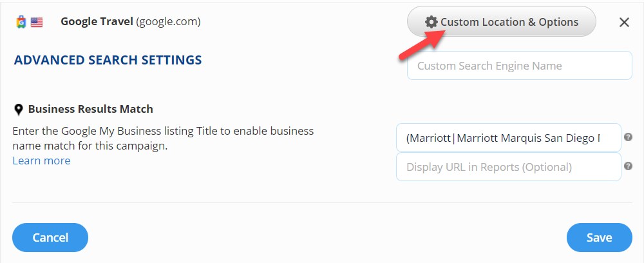Close the search settings dialog with the X

click(x=624, y=23)
